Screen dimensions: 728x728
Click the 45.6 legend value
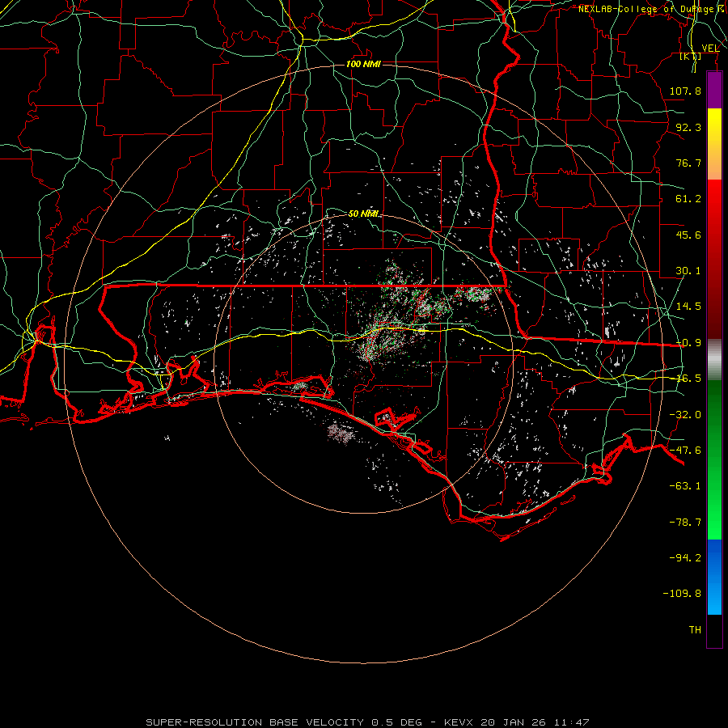(688, 235)
